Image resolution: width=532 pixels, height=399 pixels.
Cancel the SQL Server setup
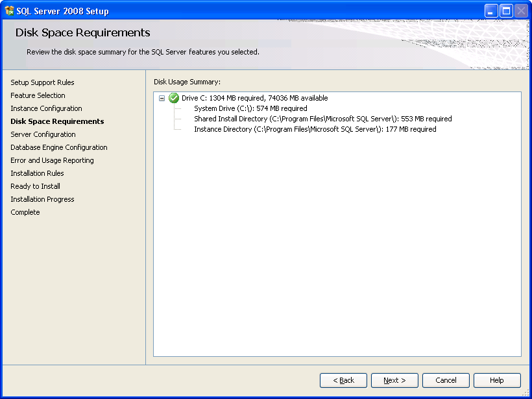pyautogui.click(x=446, y=380)
